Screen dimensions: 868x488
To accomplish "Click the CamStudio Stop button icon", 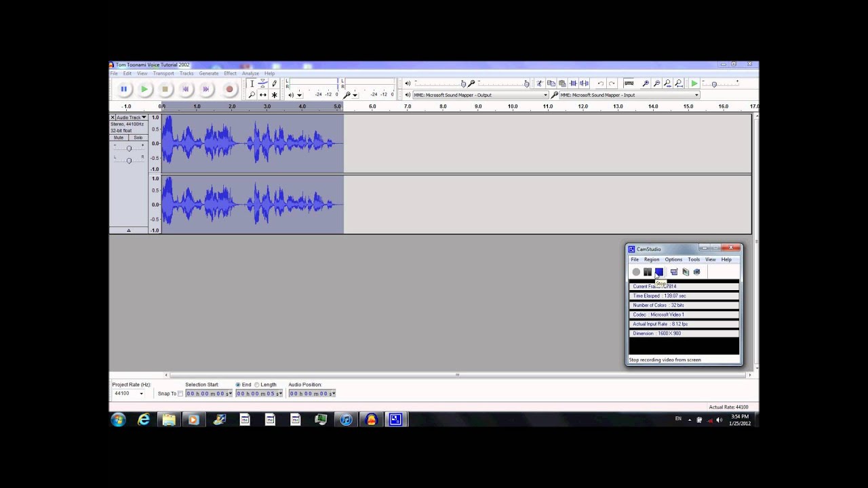I will 658,272.
